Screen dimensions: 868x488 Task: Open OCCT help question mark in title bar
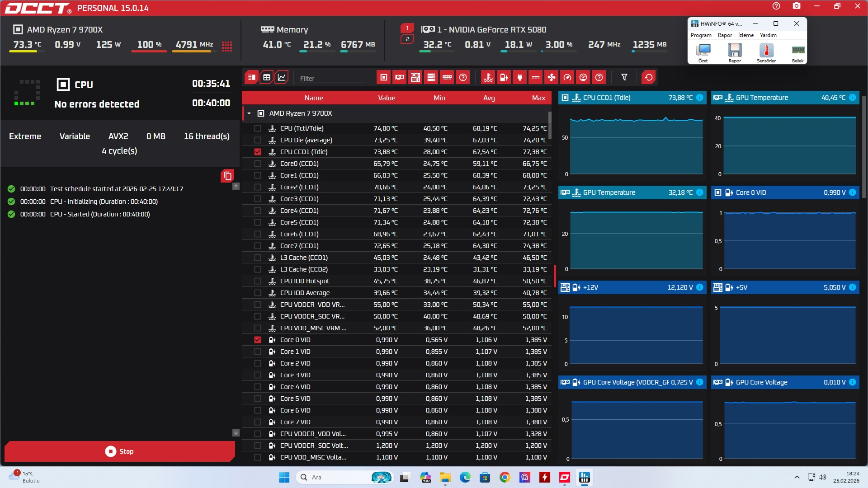(x=776, y=6)
